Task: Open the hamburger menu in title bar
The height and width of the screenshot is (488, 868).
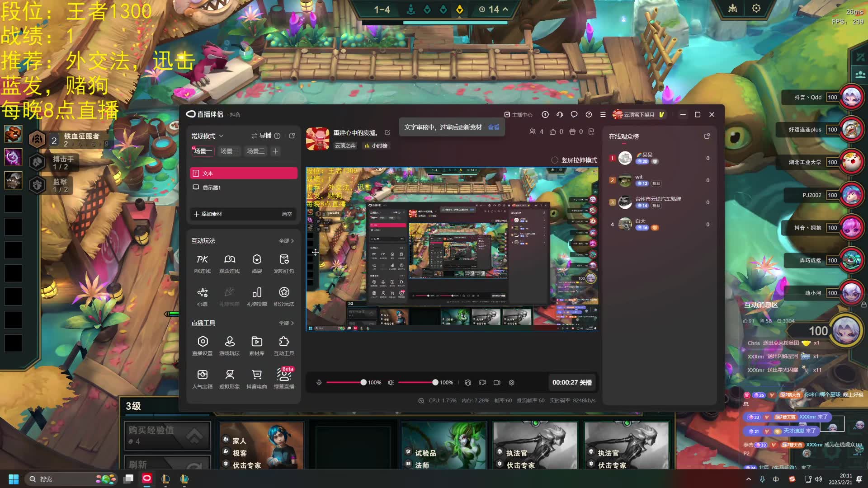Action: tap(603, 115)
